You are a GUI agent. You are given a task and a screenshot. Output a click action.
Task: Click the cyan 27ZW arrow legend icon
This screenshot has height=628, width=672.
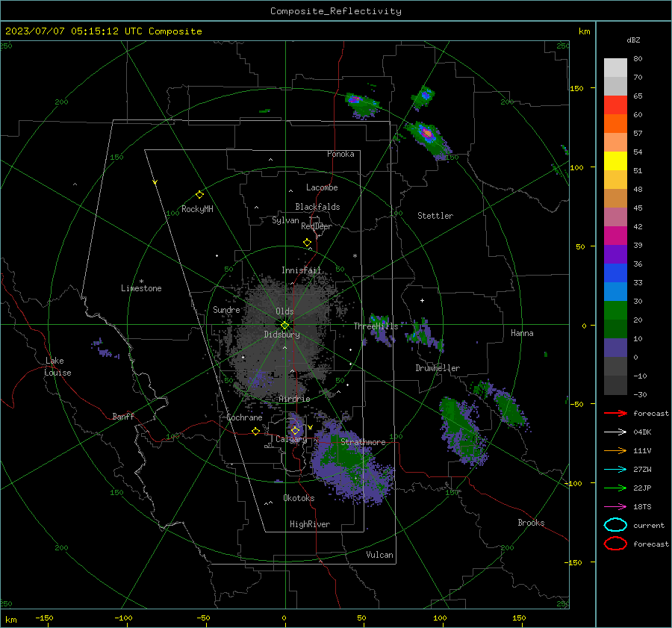(x=615, y=470)
